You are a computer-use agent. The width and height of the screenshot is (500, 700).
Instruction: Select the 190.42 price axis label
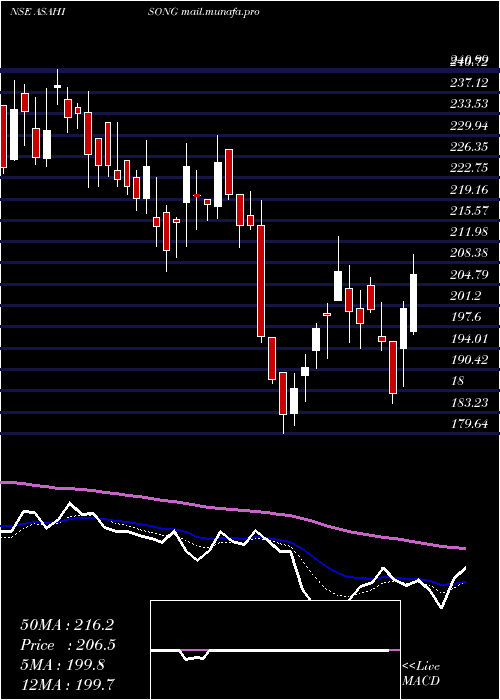(x=468, y=360)
